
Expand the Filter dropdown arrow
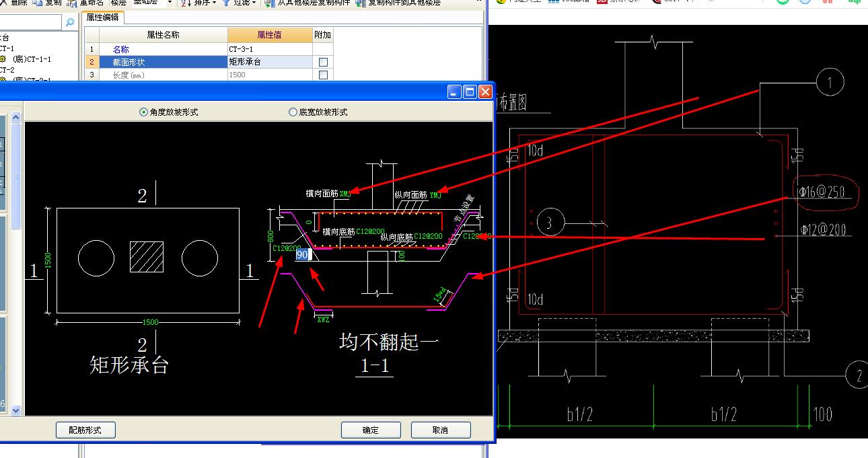click(254, 3)
